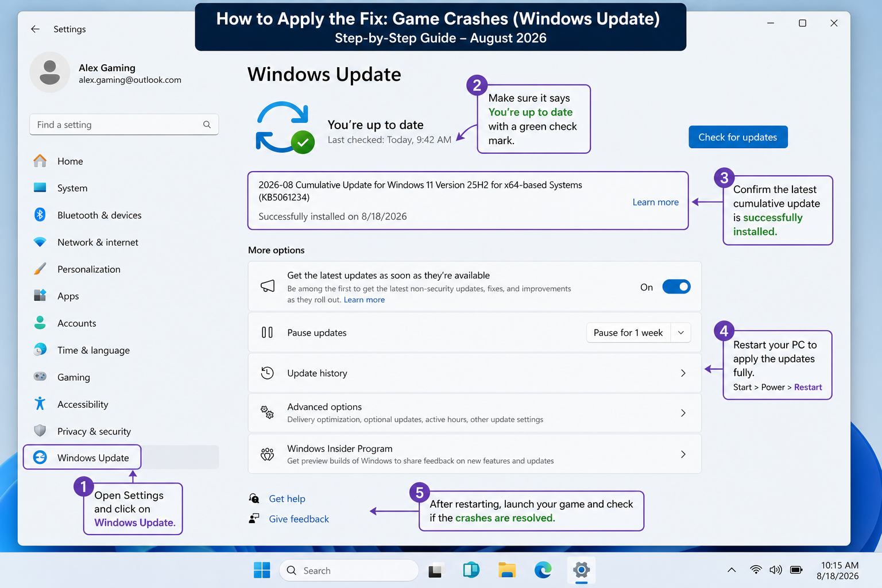This screenshot has width=882, height=588.
Task: Turn off get latest updates toggle
Action: [676, 287]
